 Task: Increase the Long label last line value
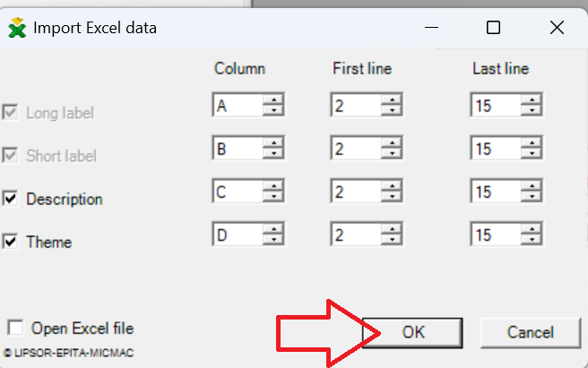532,100
